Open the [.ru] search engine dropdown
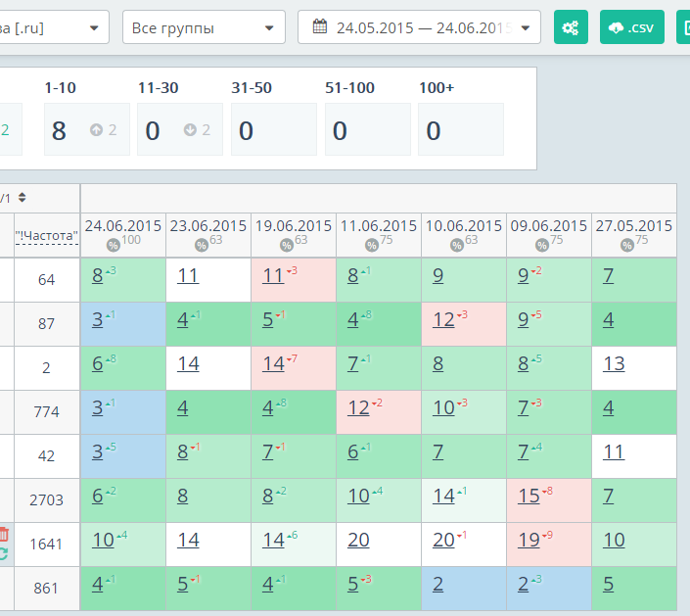The image size is (690, 616). 54,27
